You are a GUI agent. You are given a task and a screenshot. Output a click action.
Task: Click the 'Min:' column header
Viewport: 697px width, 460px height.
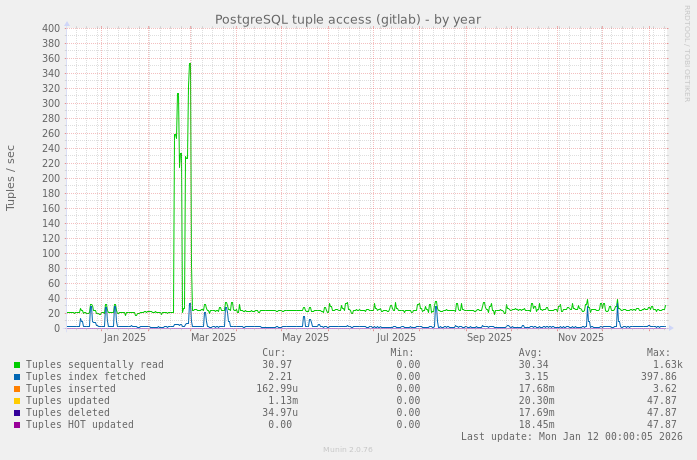[x=402, y=353]
